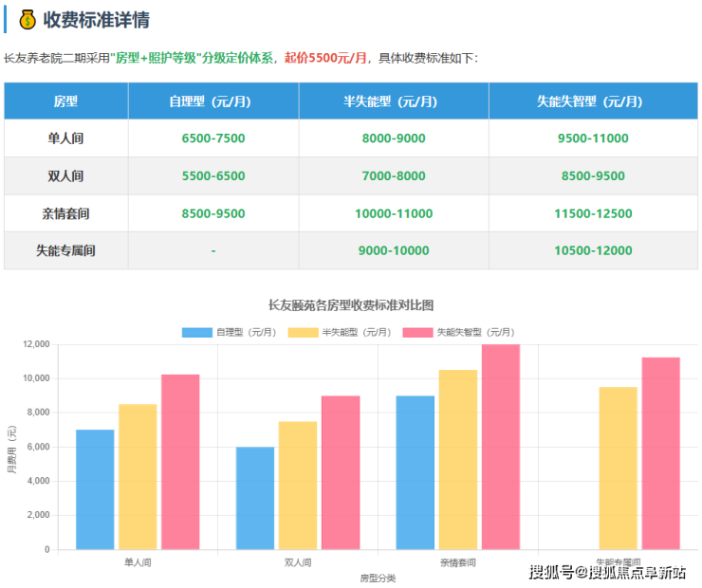This screenshot has height=588, width=702.
Task: Click the 9000-10000 price cell
Action: 394,250
